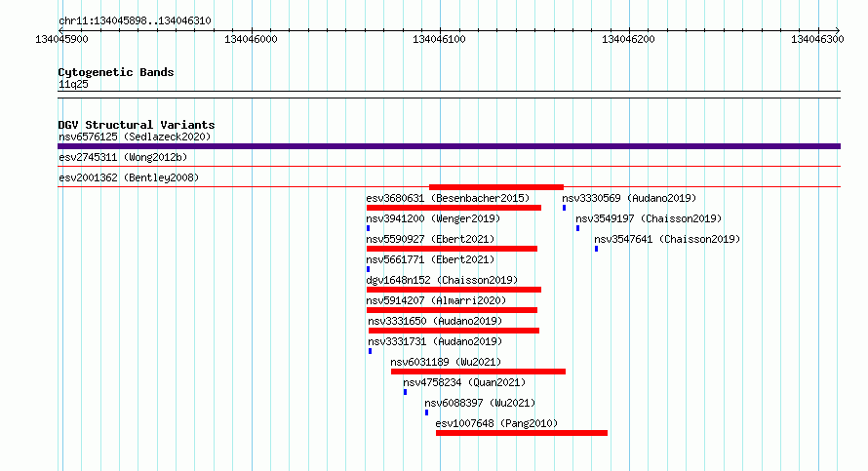This screenshot has height=471, width=868.
Task: Select blue marker under nsv3941200
Action: coord(368,228)
